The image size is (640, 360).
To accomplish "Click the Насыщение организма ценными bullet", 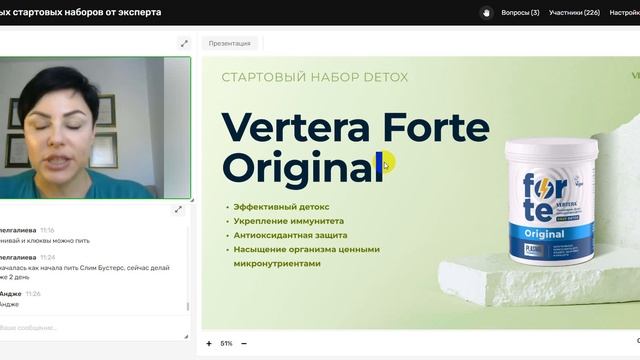I will (x=307, y=249).
